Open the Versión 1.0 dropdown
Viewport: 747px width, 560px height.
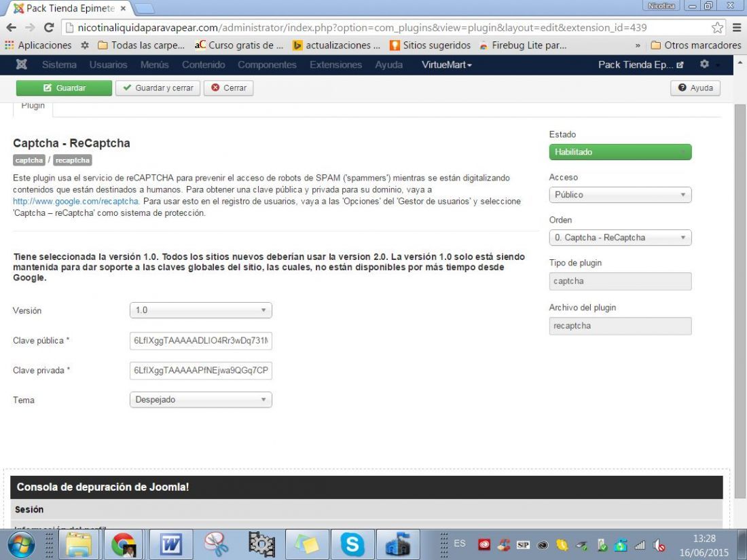click(x=200, y=310)
